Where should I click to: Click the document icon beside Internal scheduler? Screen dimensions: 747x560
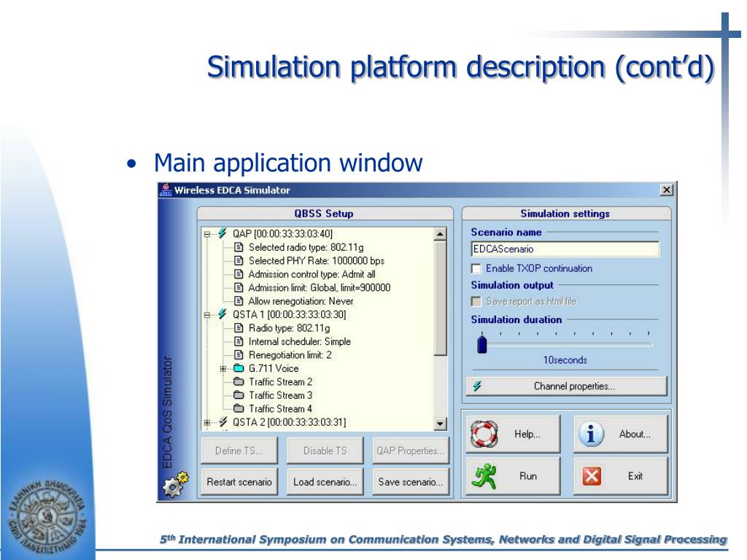point(239,341)
